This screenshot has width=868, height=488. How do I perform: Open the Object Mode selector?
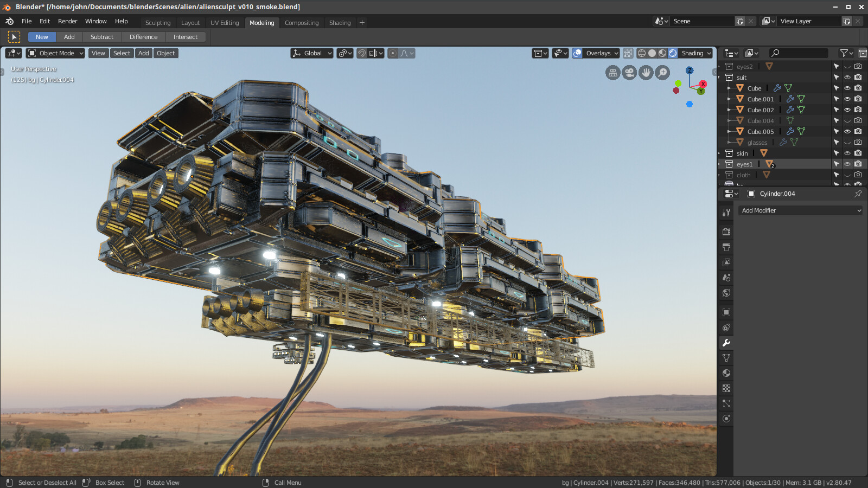[x=56, y=53]
